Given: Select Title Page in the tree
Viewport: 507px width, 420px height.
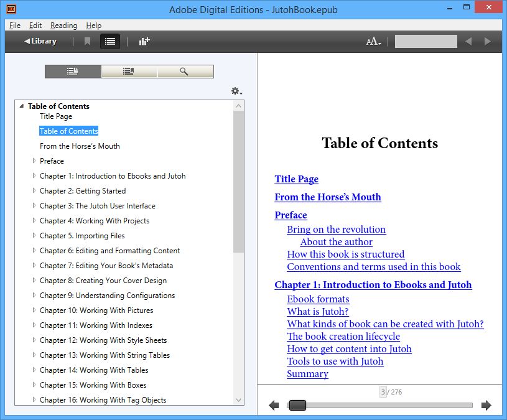Looking at the screenshot, I should [56, 116].
